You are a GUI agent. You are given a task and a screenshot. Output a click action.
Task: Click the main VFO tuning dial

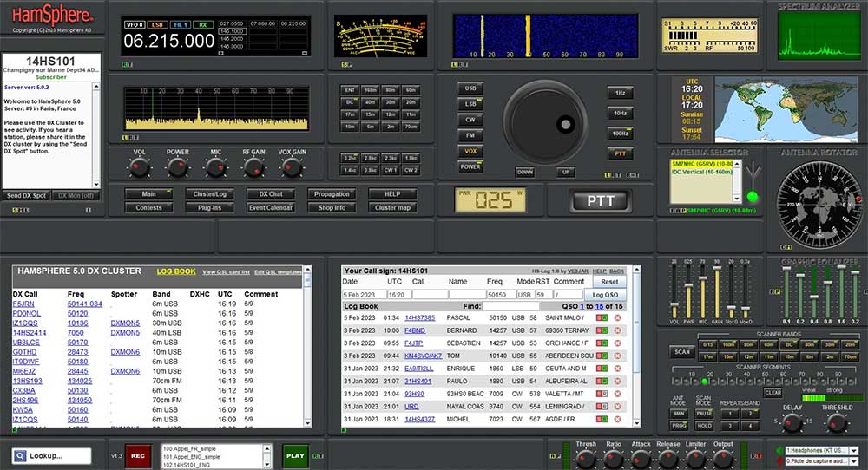(544, 121)
